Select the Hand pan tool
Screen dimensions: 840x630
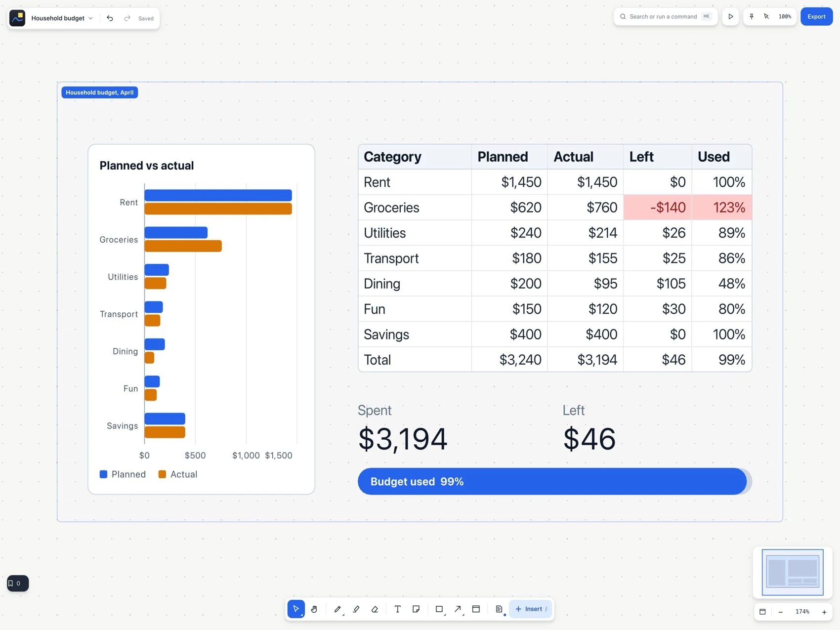coord(314,609)
